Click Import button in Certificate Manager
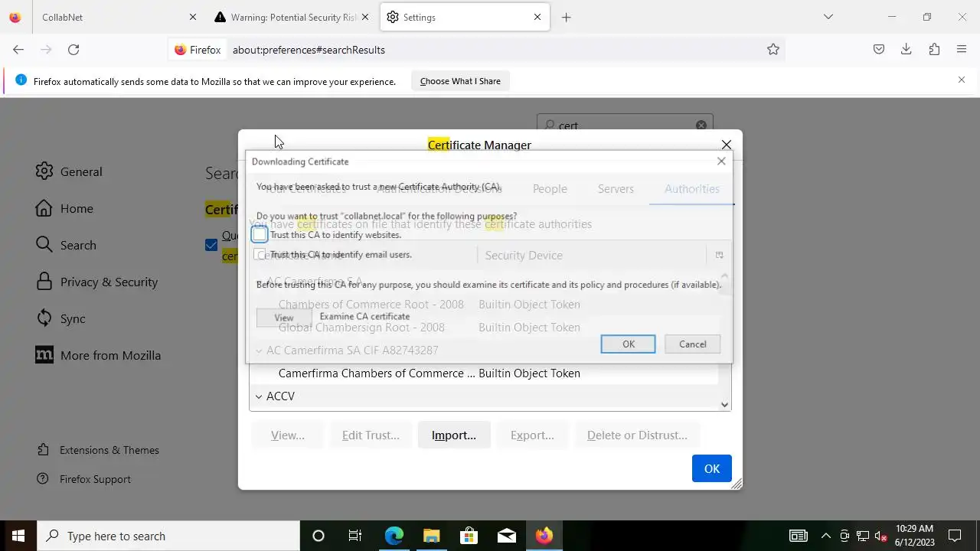 pyautogui.click(x=454, y=435)
